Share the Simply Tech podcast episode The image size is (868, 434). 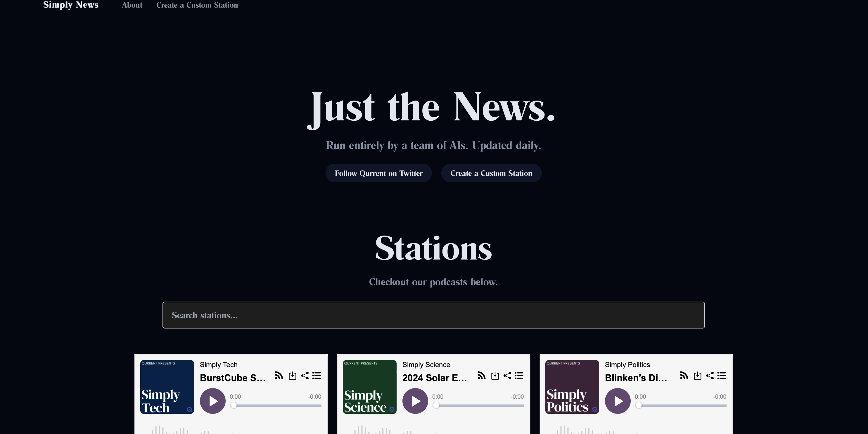click(x=305, y=375)
